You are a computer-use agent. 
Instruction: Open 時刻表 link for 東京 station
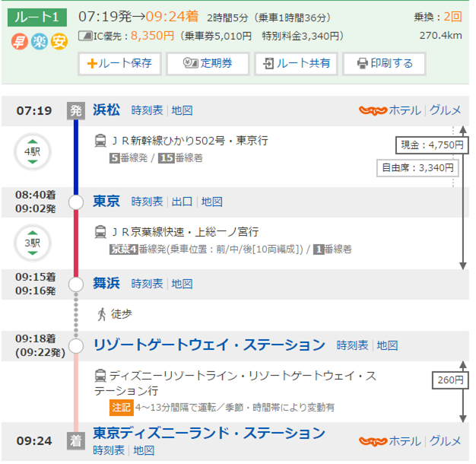(x=147, y=202)
